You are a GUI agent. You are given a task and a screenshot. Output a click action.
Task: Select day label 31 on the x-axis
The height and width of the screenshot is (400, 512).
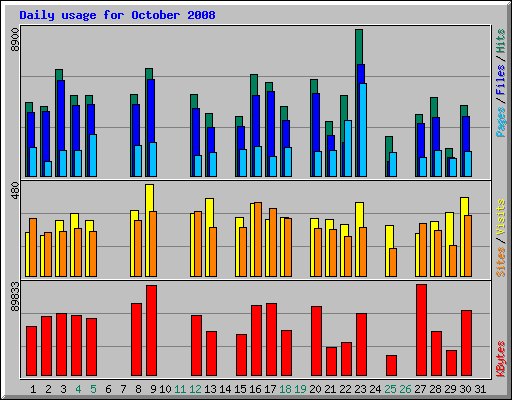[x=480, y=389]
